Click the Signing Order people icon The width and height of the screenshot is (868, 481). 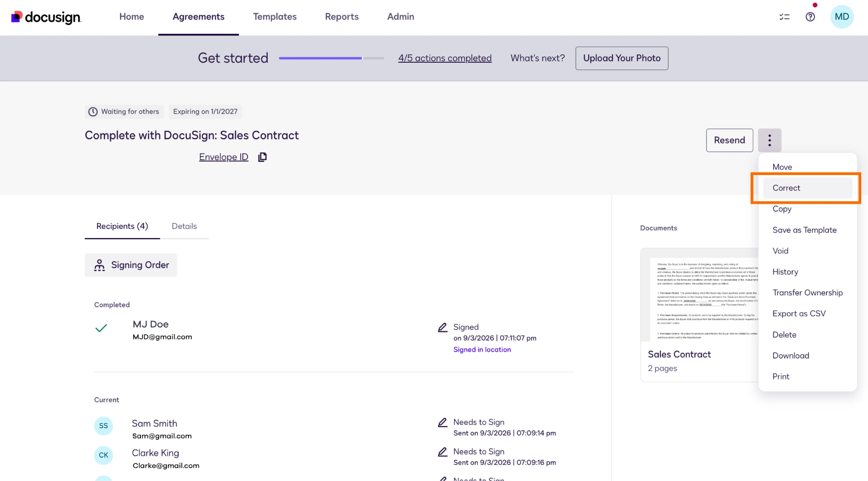point(100,265)
